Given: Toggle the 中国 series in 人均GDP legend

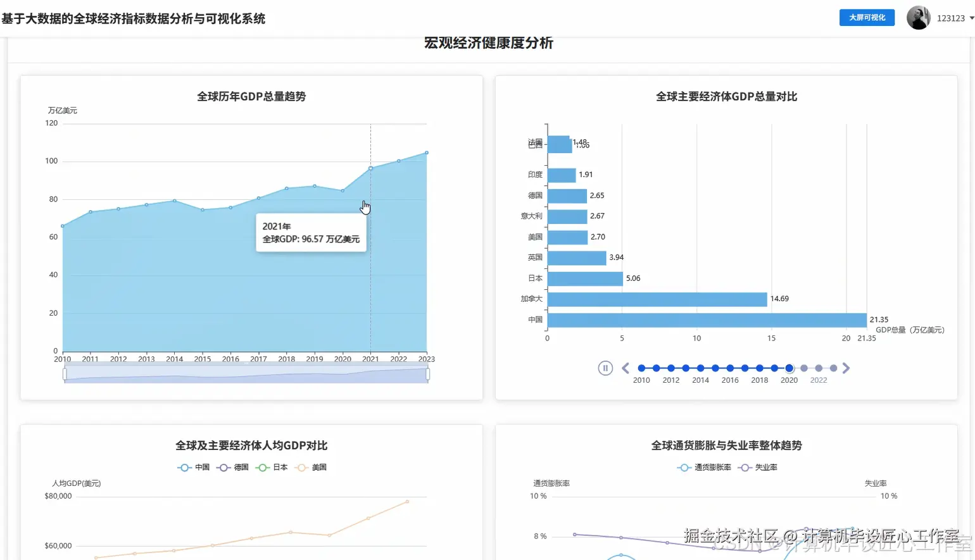Looking at the screenshot, I should 192,467.
